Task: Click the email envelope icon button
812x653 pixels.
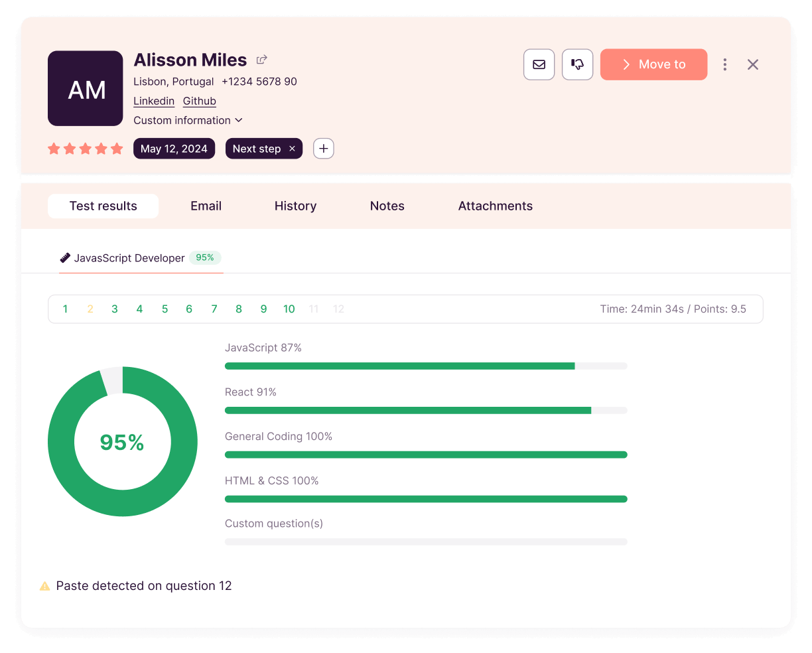Action: click(539, 64)
